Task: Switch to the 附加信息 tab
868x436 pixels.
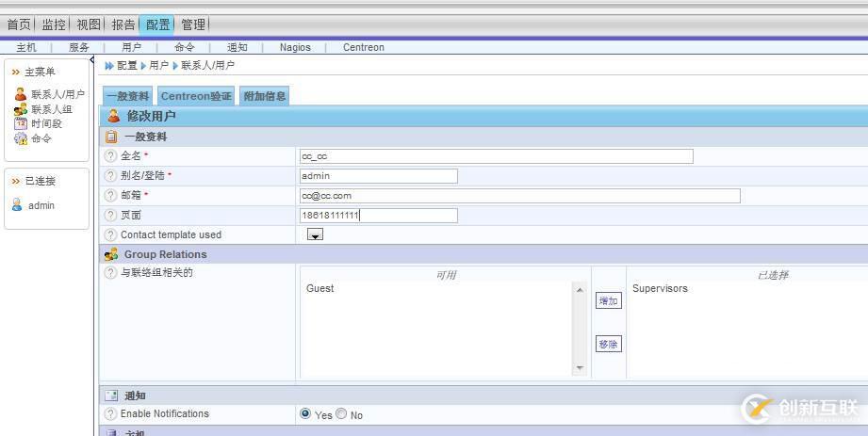Action: click(x=265, y=96)
